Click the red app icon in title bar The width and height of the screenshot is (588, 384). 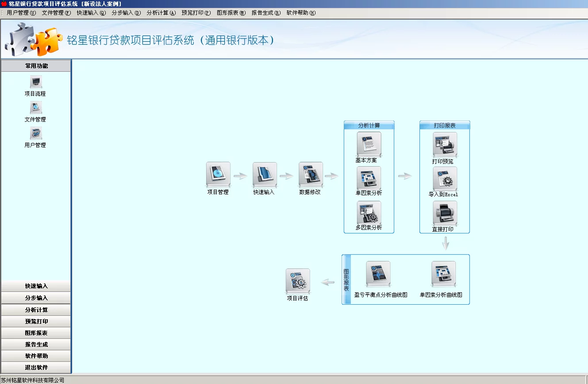point(4,4)
